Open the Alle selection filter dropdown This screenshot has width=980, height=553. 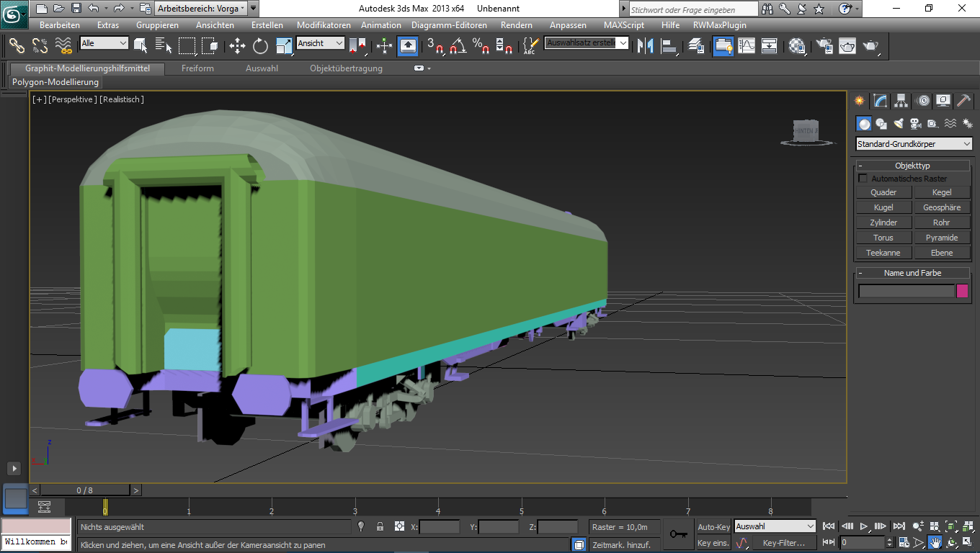(104, 43)
